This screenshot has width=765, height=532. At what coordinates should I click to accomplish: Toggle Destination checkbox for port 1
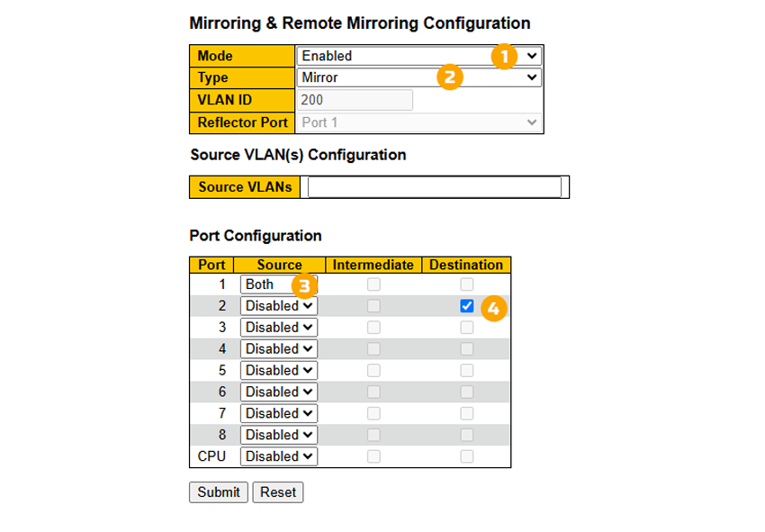(x=466, y=284)
